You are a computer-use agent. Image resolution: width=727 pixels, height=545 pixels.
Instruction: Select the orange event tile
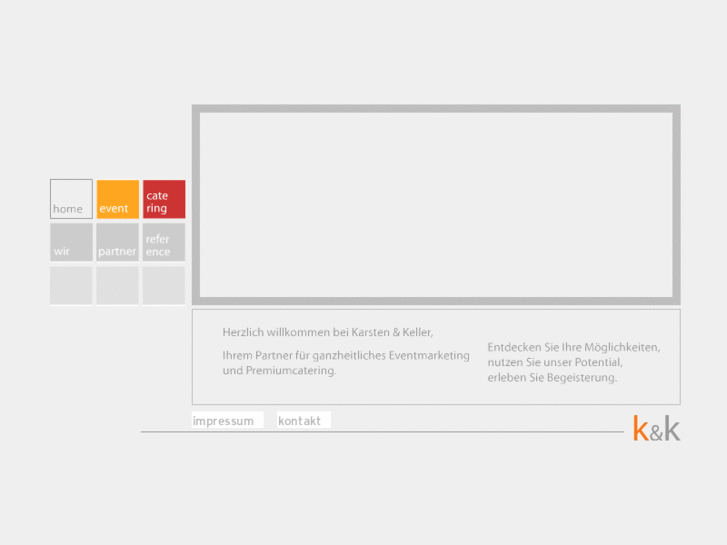118,199
